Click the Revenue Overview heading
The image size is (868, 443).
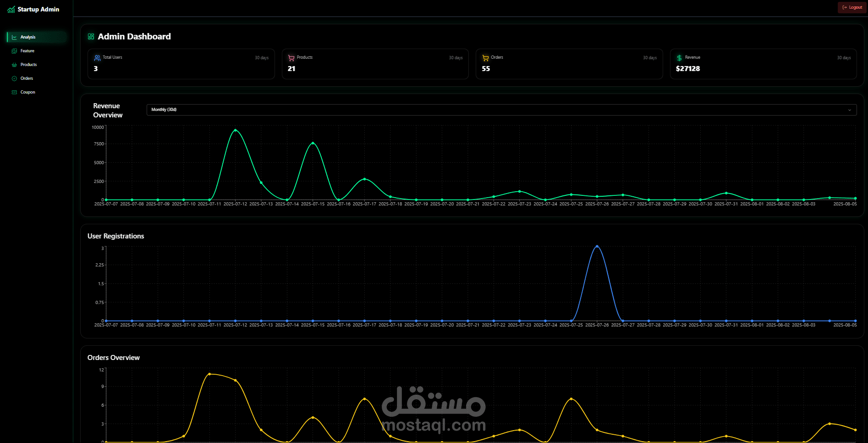(x=108, y=111)
